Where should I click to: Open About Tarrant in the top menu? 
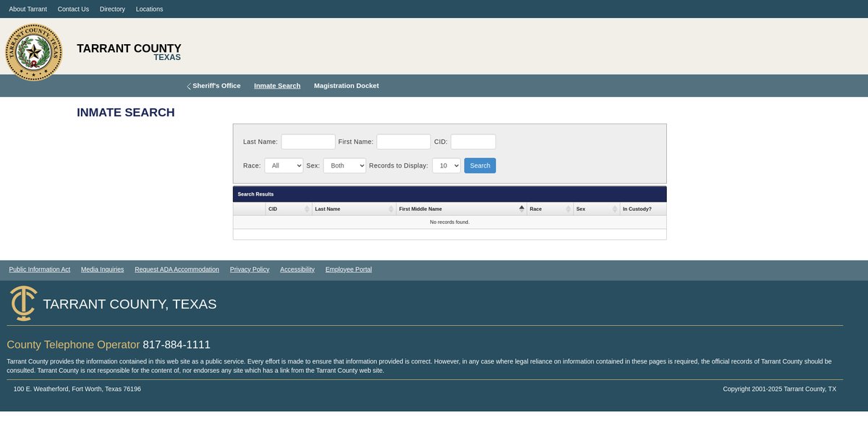coord(28,9)
